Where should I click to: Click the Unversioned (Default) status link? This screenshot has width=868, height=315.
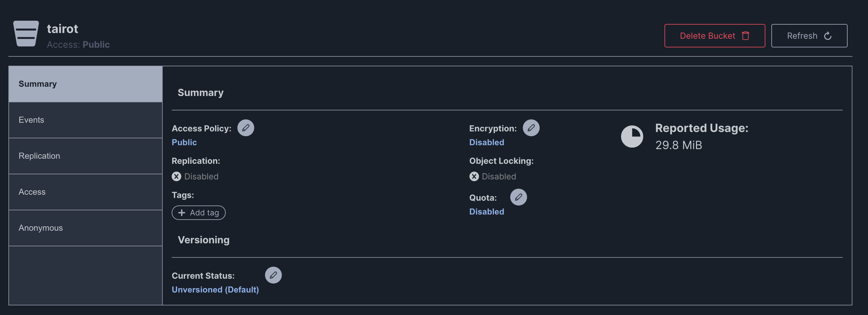(215, 290)
